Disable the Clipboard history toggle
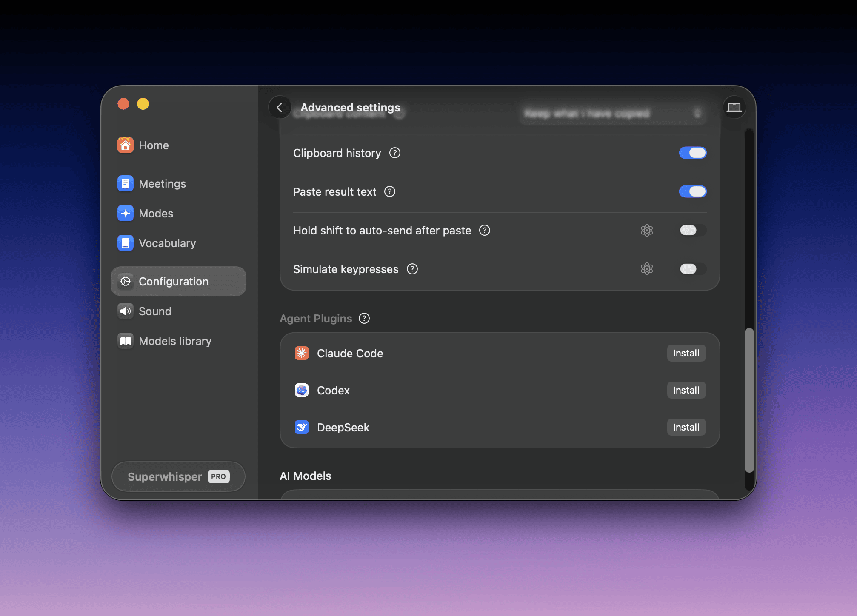The width and height of the screenshot is (857, 616). tap(693, 153)
